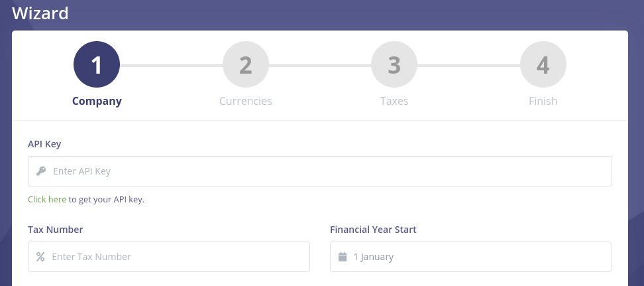Click the Financial Year Start label
This screenshot has width=644, height=286.
[x=373, y=230]
